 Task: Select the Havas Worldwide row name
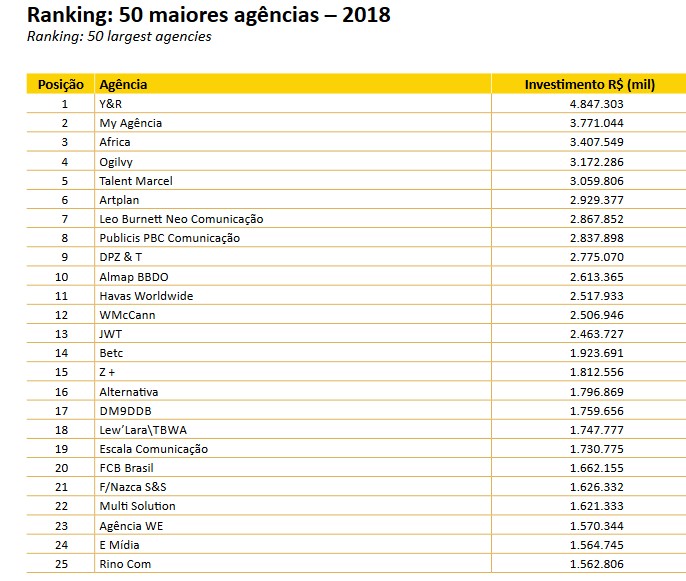click(146, 296)
